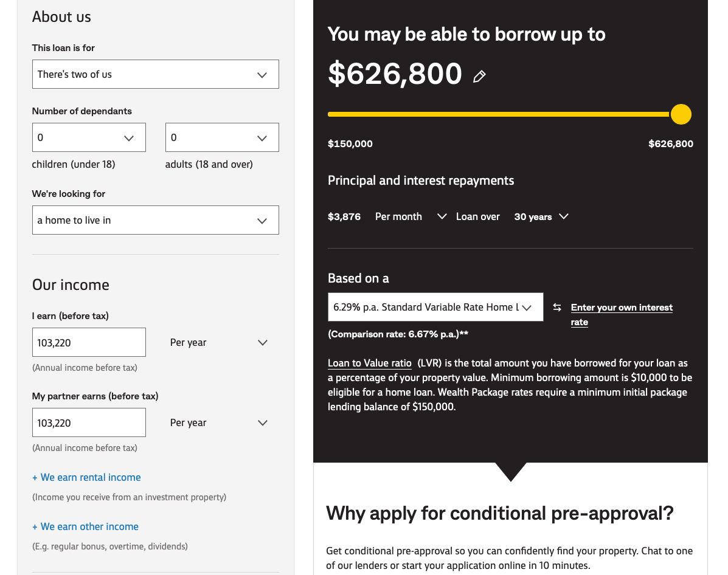Screen dimensions: 728x575
Task: Expand the children dependants dropdown
Action: coord(89,137)
